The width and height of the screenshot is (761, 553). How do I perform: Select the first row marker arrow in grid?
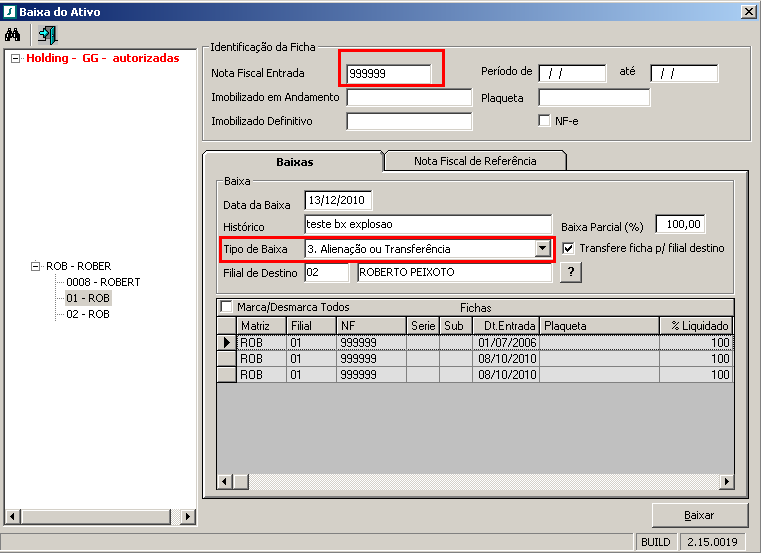pyautogui.click(x=226, y=342)
